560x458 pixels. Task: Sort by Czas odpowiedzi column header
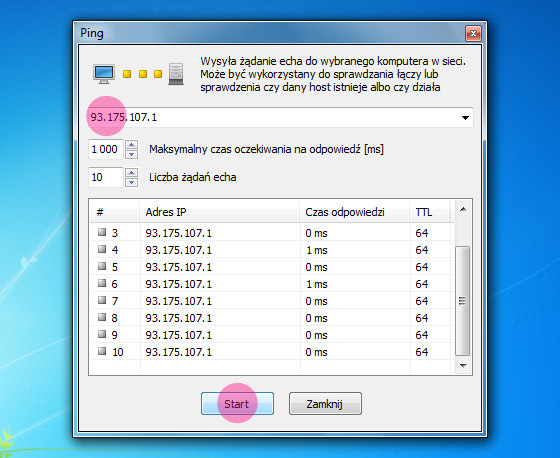(x=355, y=212)
